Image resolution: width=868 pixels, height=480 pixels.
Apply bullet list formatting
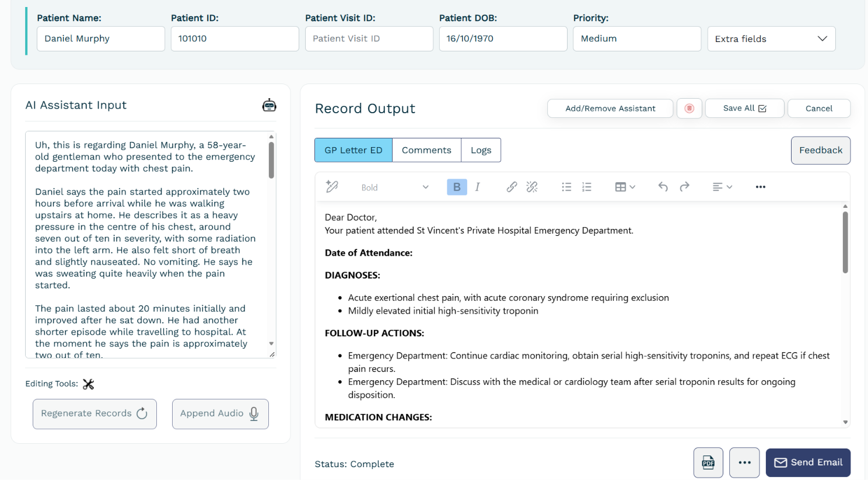coord(566,187)
